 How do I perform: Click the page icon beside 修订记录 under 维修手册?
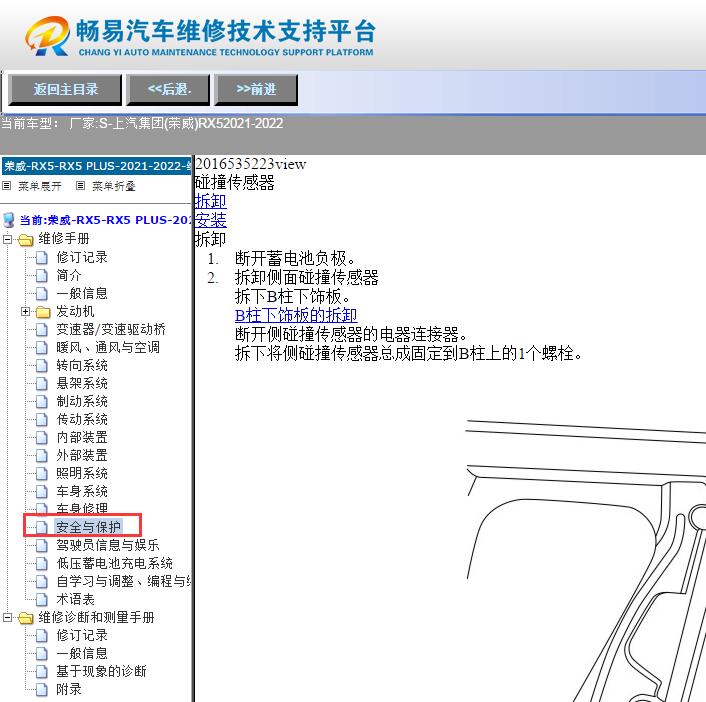[x=41, y=258]
